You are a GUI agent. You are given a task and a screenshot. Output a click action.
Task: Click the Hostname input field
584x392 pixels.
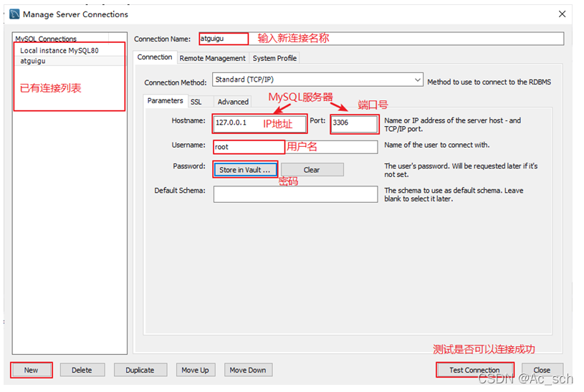(x=260, y=123)
